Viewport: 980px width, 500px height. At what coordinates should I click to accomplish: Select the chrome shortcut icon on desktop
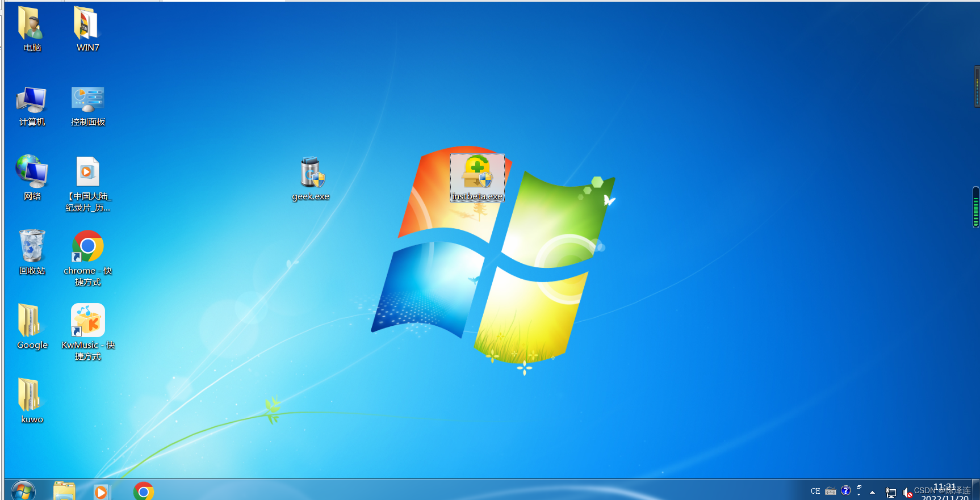pos(87,246)
